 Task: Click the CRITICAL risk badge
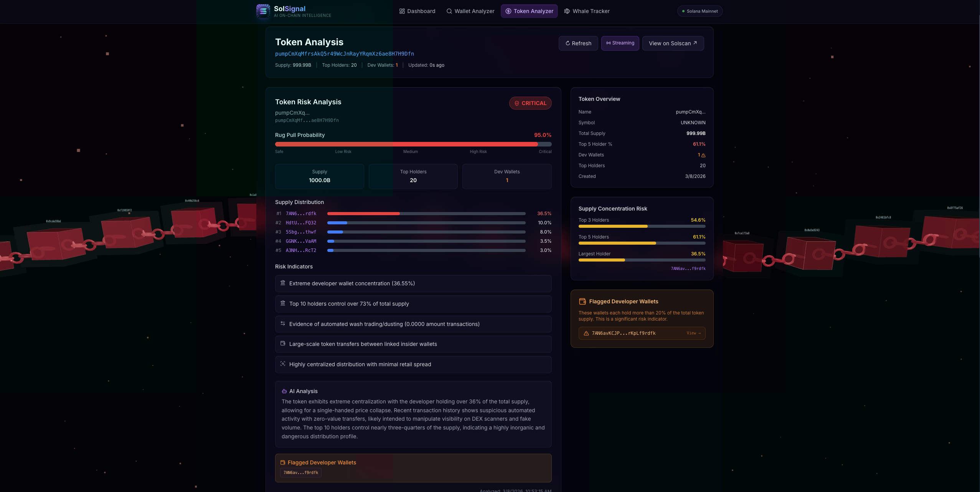[x=530, y=103]
